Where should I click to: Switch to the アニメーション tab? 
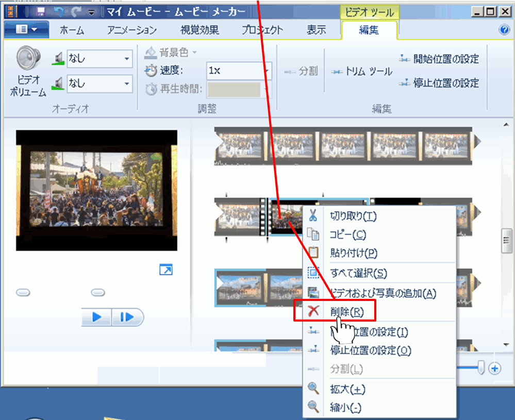click(132, 30)
